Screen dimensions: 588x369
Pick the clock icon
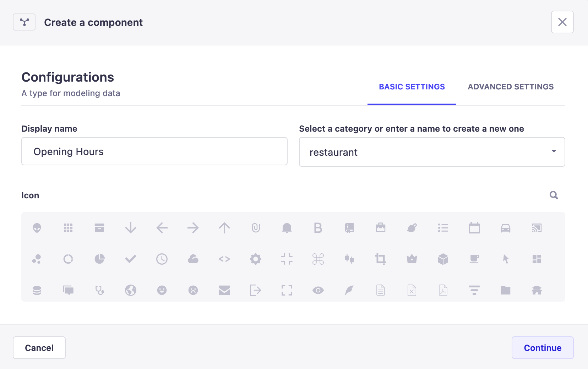pyautogui.click(x=162, y=259)
